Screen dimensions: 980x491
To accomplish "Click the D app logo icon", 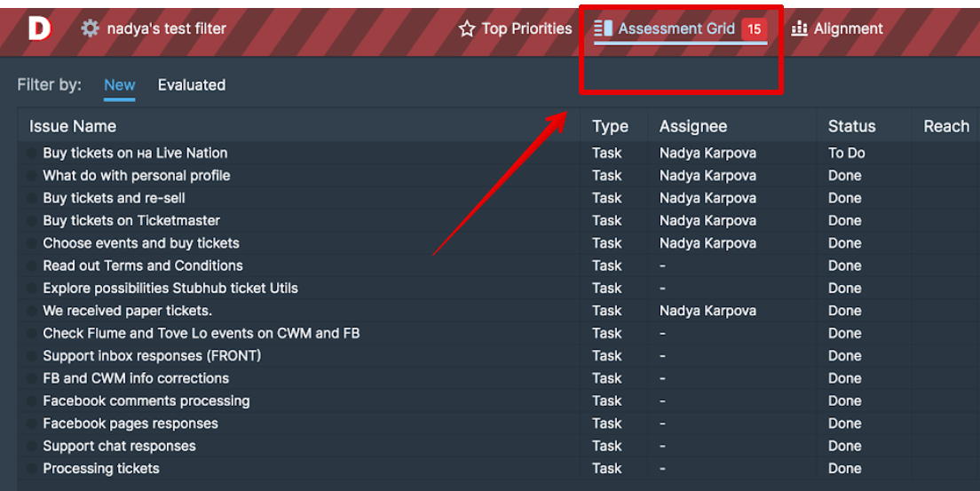I will pyautogui.click(x=40, y=28).
